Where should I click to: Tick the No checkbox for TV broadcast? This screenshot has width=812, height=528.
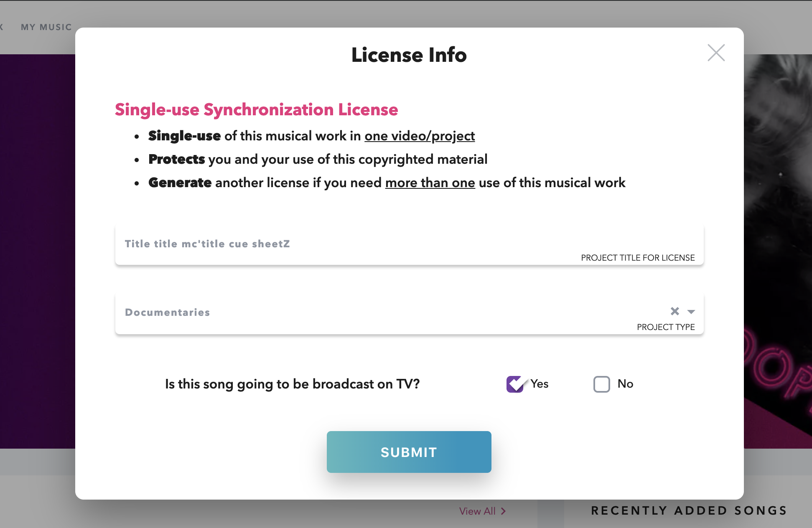pos(601,384)
